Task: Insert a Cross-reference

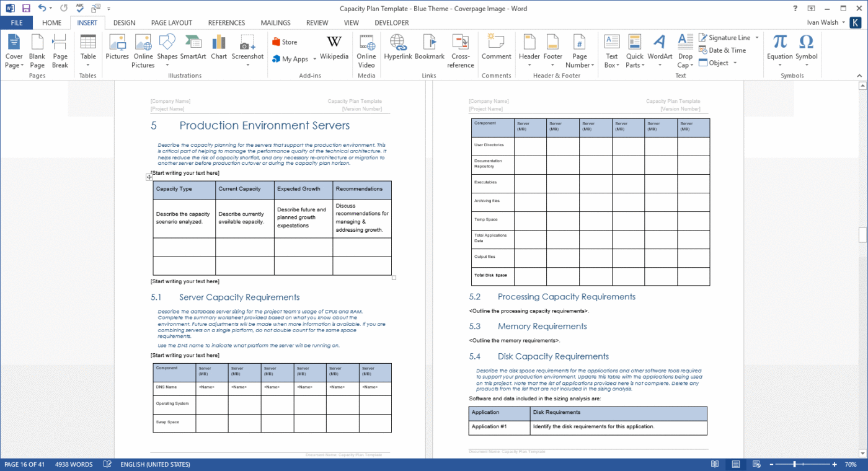Action: (x=460, y=50)
